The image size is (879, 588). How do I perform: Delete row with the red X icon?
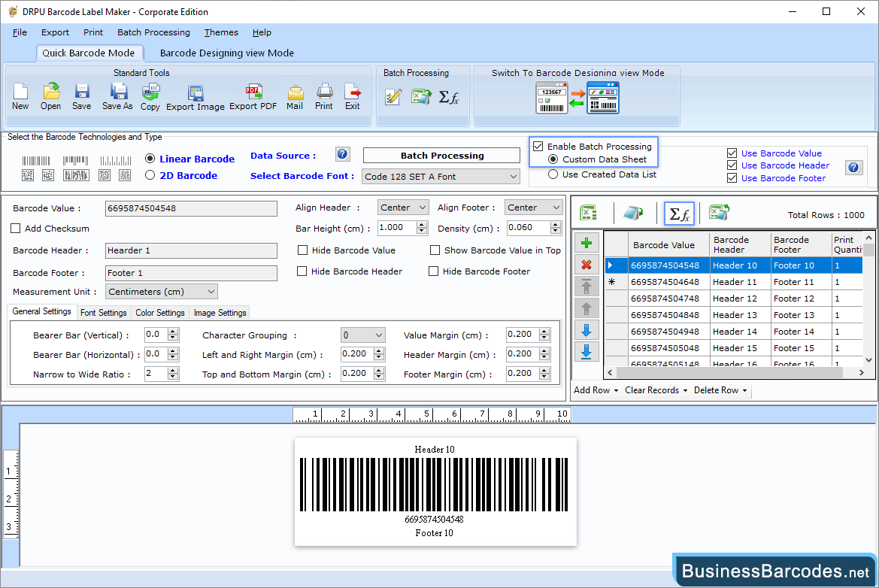pyautogui.click(x=587, y=265)
